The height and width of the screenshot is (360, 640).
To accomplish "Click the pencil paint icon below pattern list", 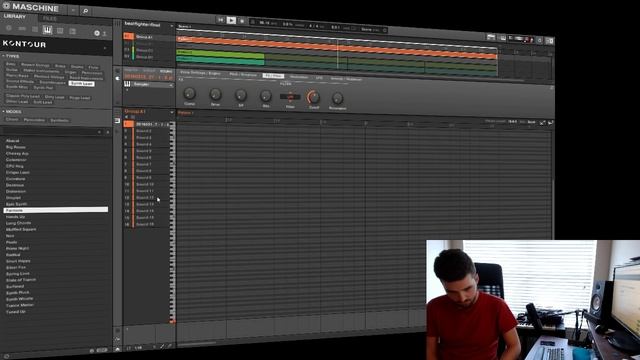I will [162, 346].
